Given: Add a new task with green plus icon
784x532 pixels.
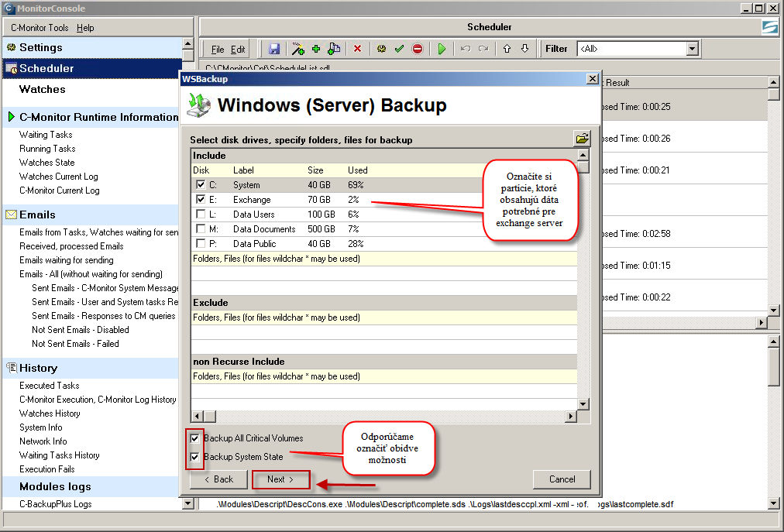Looking at the screenshot, I should [316, 49].
